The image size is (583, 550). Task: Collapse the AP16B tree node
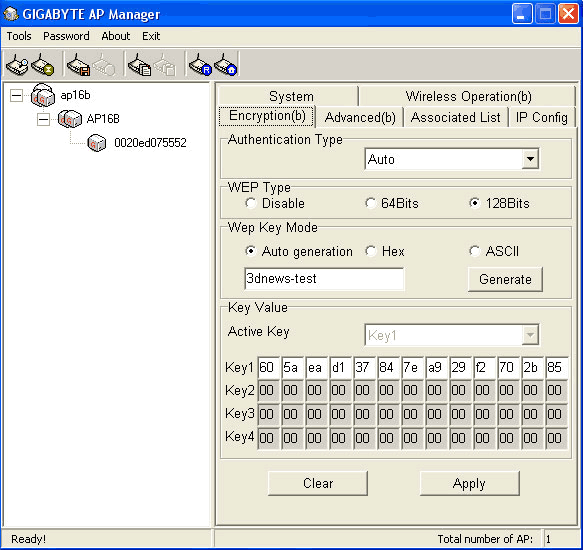(44, 119)
